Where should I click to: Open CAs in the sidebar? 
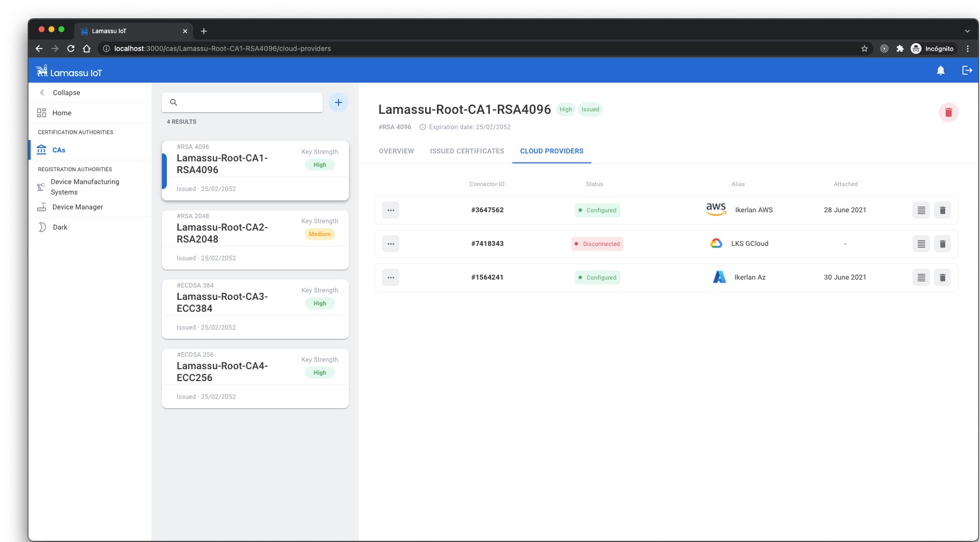(x=90, y=150)
